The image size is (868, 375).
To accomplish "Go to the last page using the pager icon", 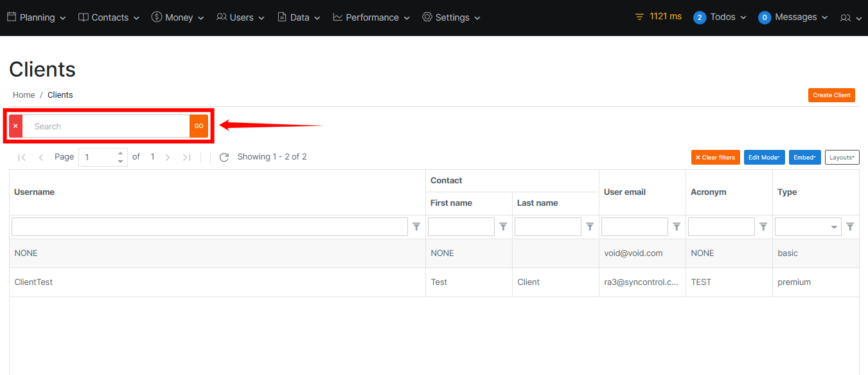I will 186,157.
